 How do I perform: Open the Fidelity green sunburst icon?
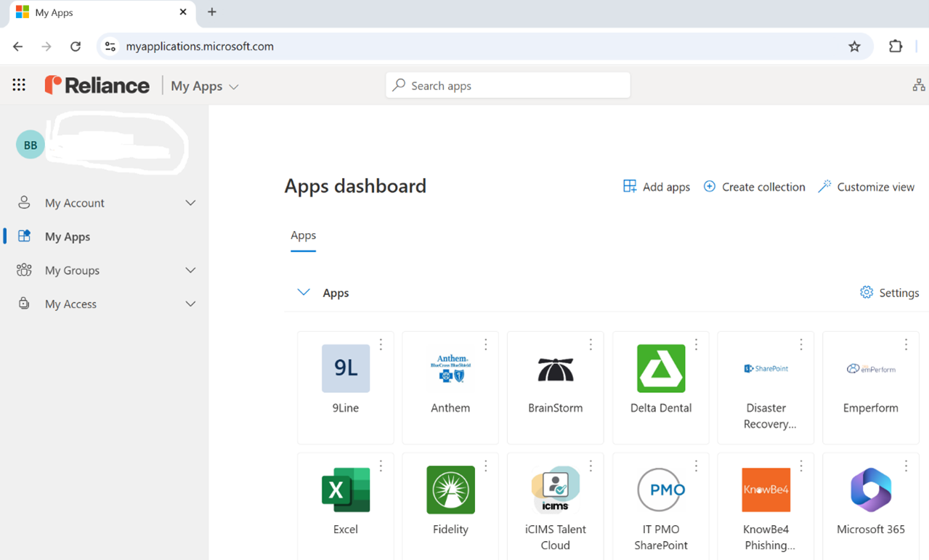(x=450, y=490)
